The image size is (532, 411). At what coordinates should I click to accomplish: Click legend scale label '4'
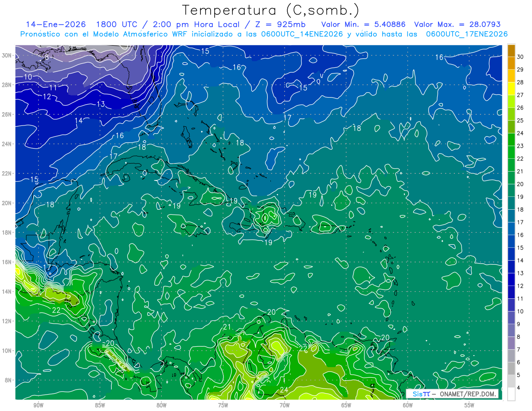click(x=519, y=388)
